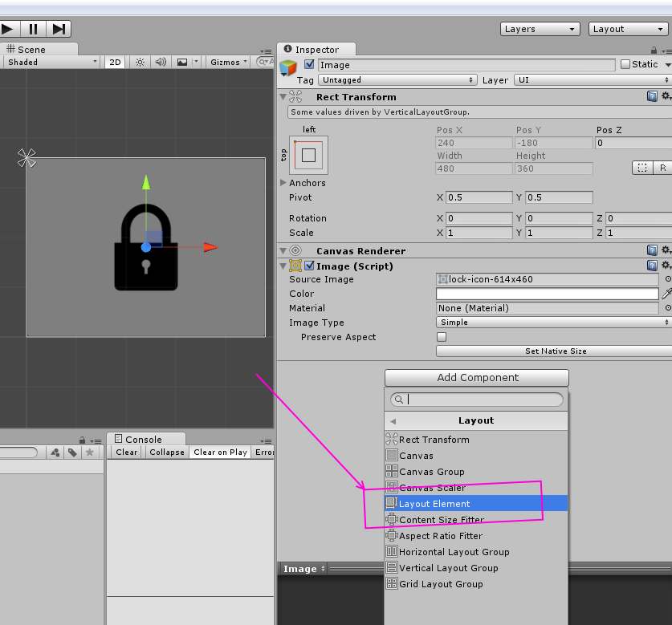Open Image Script help icon
Image resolution: width=672 pixels, height=625 pixels.
coord(652,266)
